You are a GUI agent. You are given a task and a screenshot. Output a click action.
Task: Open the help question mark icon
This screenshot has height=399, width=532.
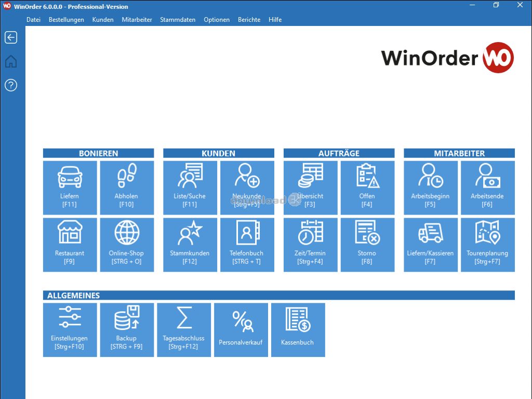(11, 85)
